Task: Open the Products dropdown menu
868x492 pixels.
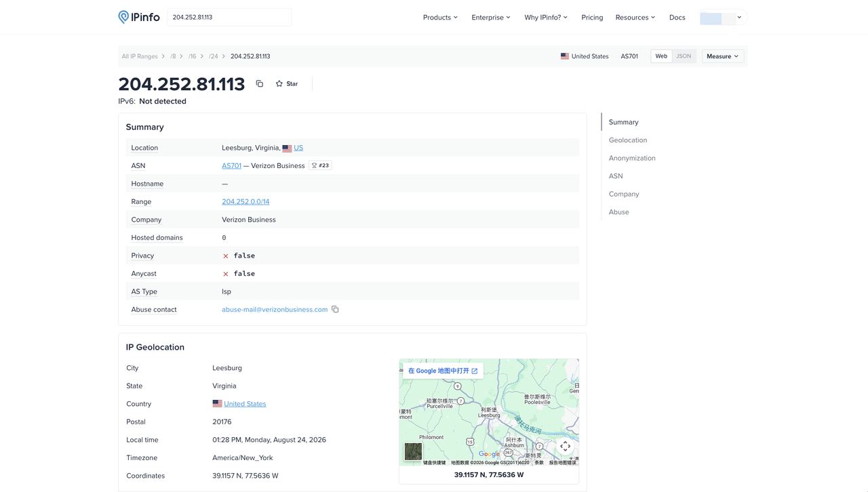Action: pos(440,17)
